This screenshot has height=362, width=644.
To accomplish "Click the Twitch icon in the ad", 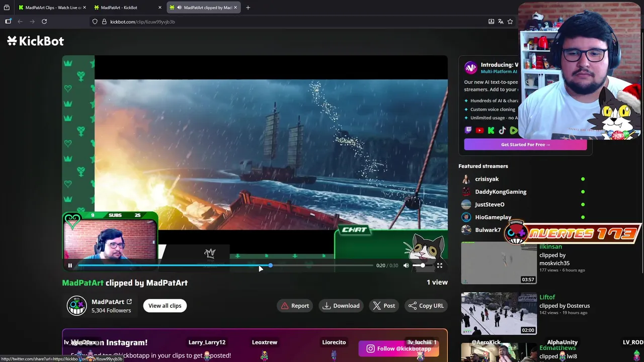I will coord(468,130).
